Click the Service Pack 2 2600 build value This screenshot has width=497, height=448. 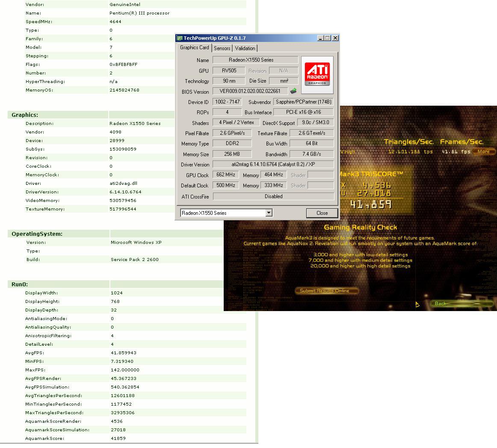135,259
